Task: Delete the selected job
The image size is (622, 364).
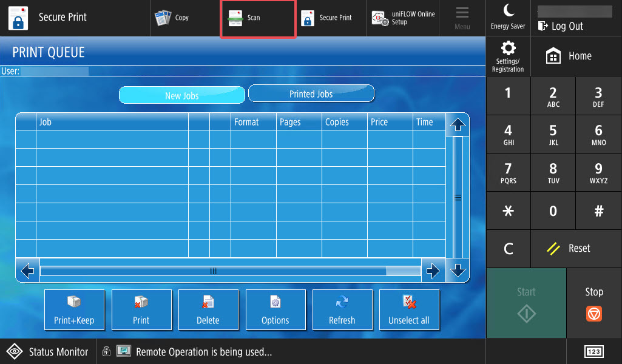Action: [208, 309]
